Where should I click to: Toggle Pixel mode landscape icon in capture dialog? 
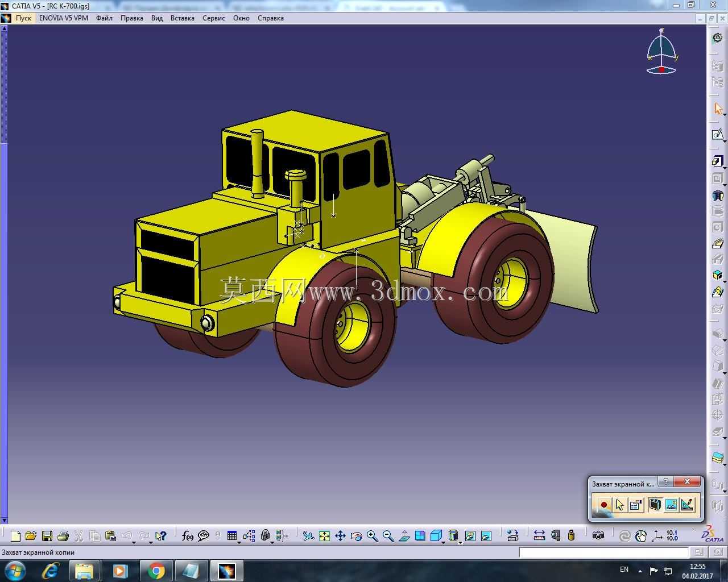click(x=671, y=504)
